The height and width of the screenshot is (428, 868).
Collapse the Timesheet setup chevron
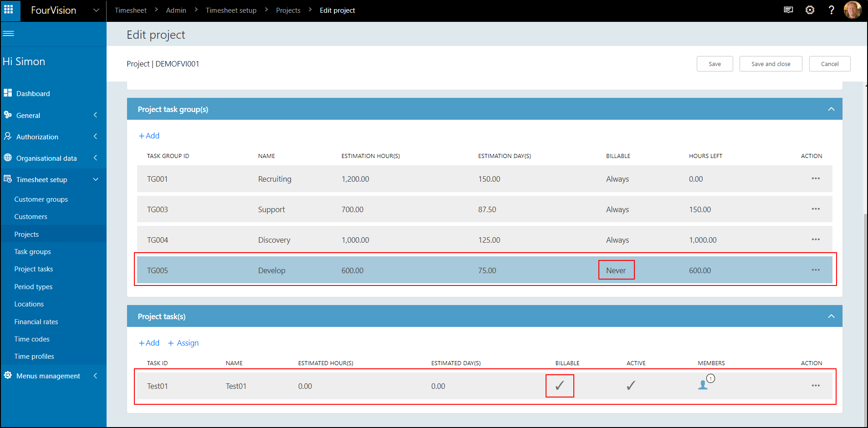(96, 179)
